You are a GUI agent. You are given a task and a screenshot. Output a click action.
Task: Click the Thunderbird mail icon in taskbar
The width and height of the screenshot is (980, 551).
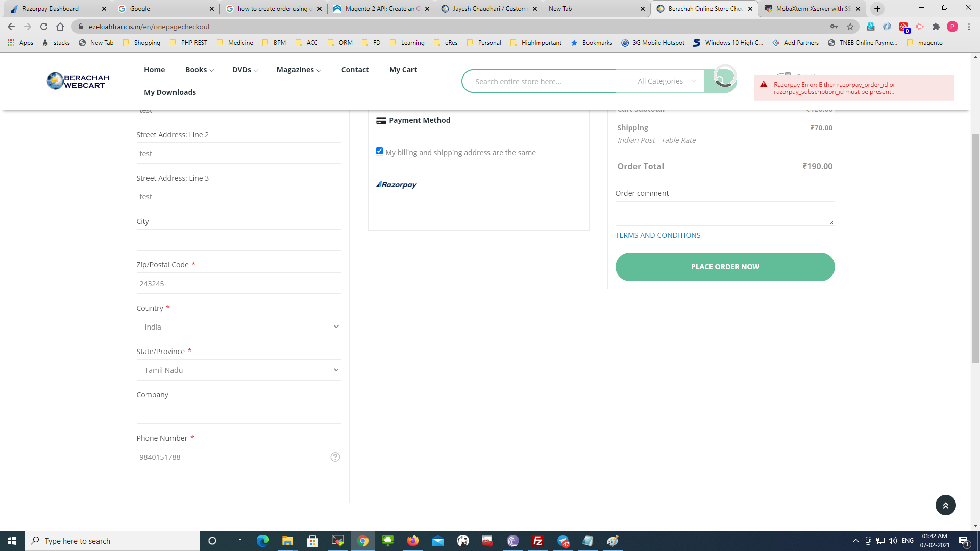pos(438,541)
